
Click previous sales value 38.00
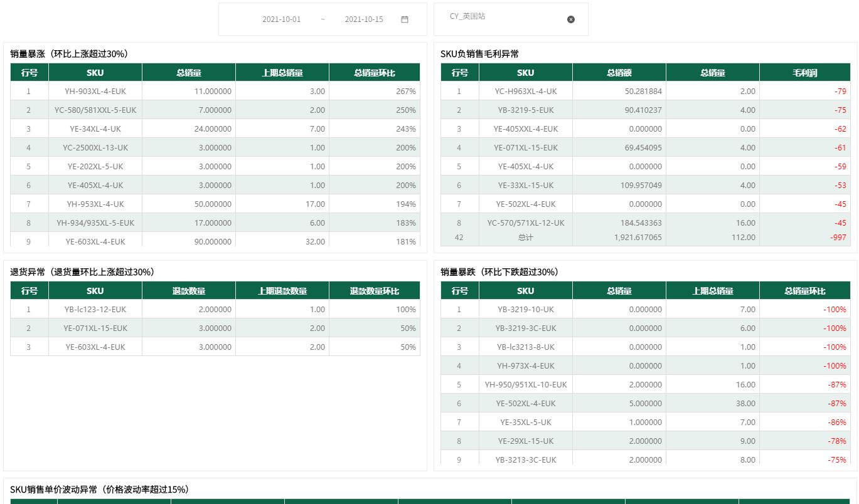click(745, 404)
